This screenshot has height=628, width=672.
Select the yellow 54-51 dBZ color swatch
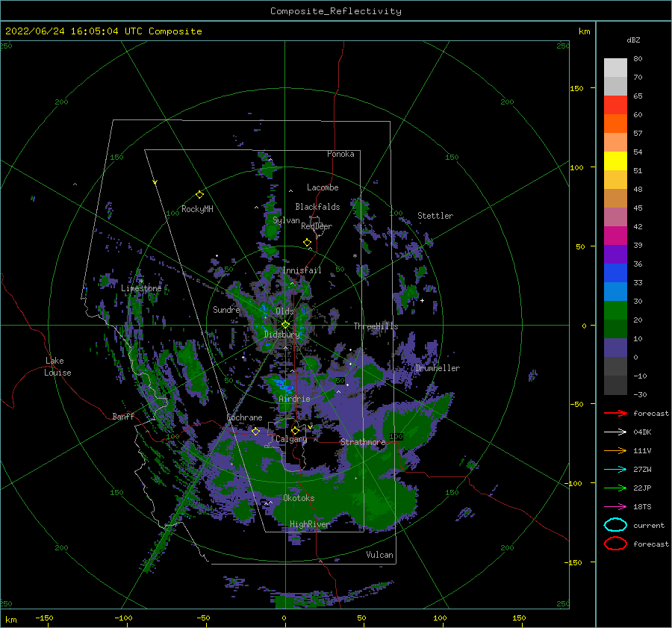point(615,161)
